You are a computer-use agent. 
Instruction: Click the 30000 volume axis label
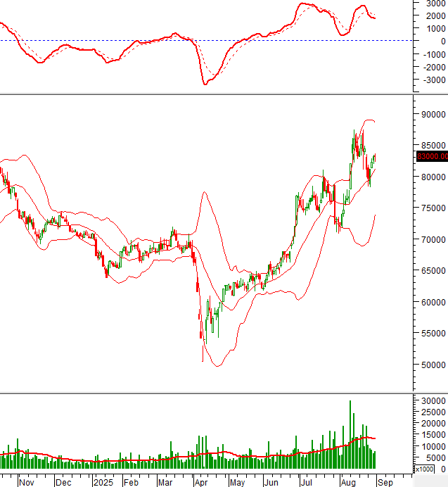pyautogui.click(x=433, y=401)
